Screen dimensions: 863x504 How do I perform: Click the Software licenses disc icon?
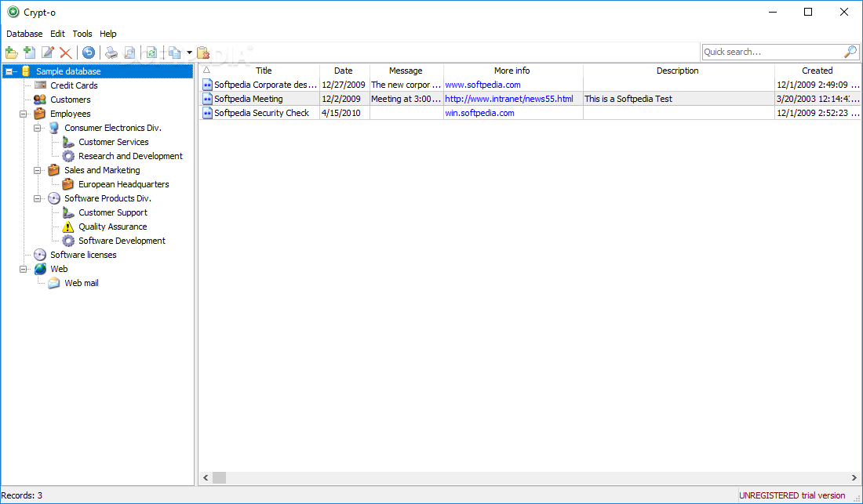click(x=40, y=255)
